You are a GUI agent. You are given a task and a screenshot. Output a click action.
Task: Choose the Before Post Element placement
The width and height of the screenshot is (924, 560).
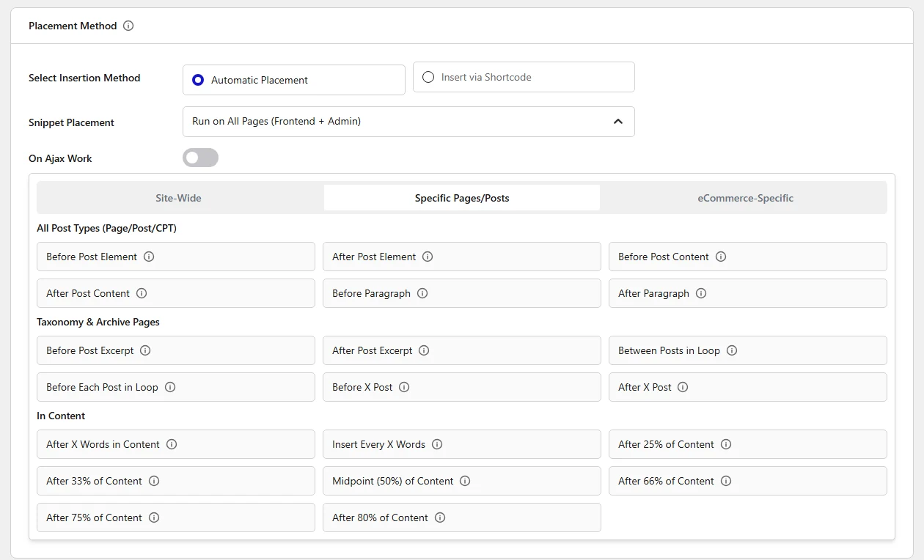tap(176, 257)
